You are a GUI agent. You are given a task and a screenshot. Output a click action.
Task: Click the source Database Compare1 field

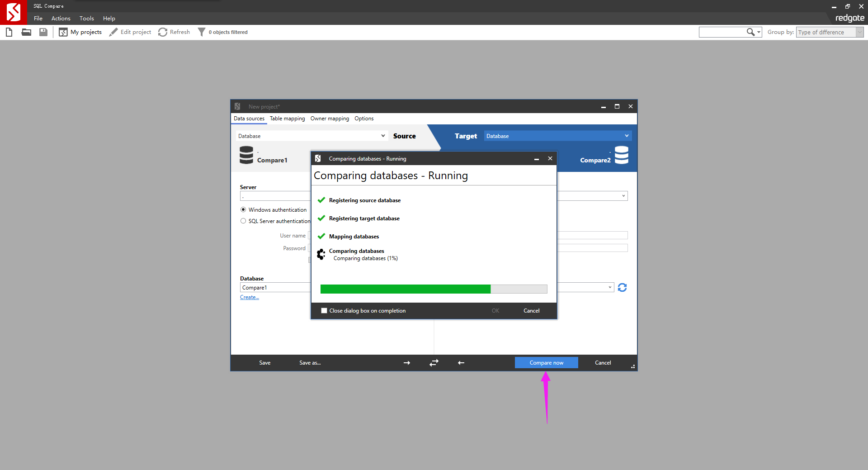(275, 288)
